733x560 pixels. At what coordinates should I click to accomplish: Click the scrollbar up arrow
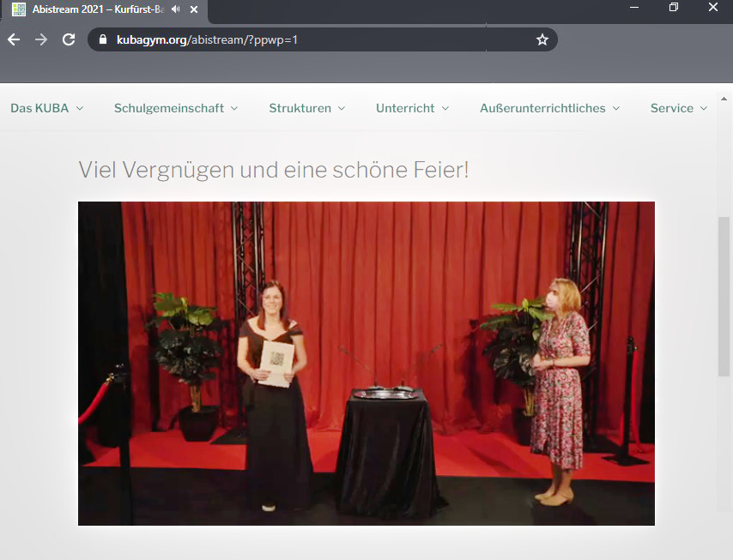click(x=724, y=99)
